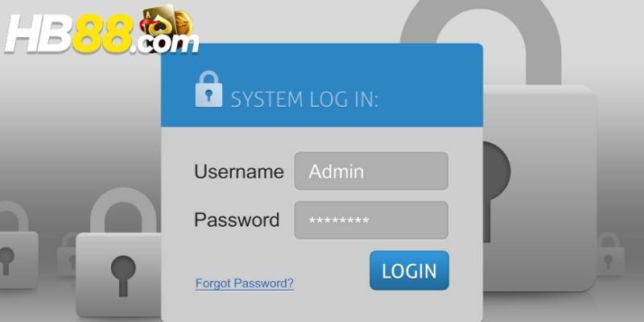
Task: Click the medium gray padlock left of form
Action: click(119, 253)
